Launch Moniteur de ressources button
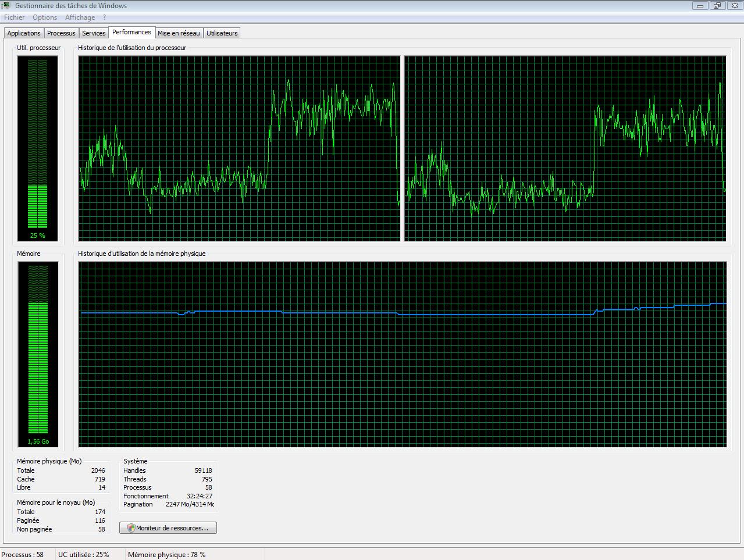Image resolution: width=744 pixels, height=560 pixels. (x=168, y=528)
